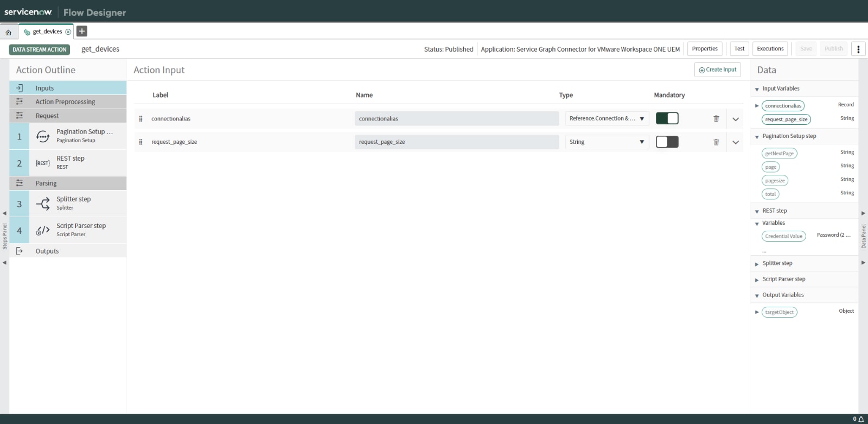This screenshot has width=868, height=424.
Task: Select Inputs in Action Outline
Action: (68, 88)
